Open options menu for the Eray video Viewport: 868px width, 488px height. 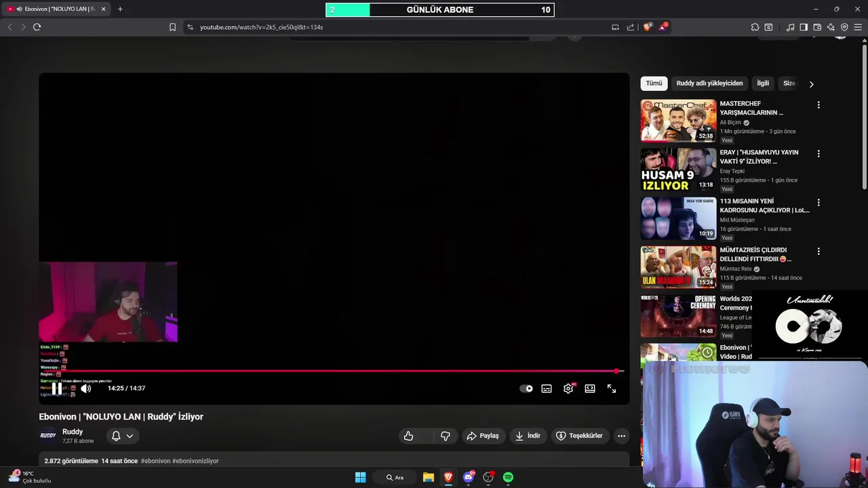(x=818, y=154)
